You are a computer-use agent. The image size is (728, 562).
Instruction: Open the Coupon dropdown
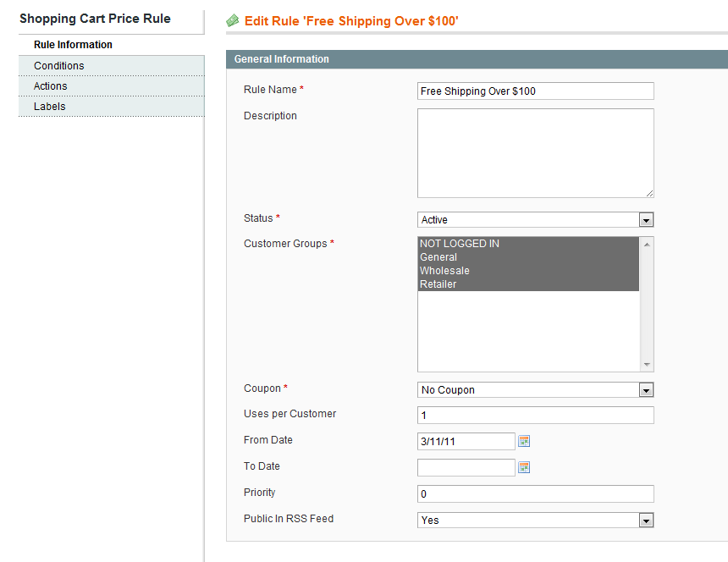(x=535, y=390)
